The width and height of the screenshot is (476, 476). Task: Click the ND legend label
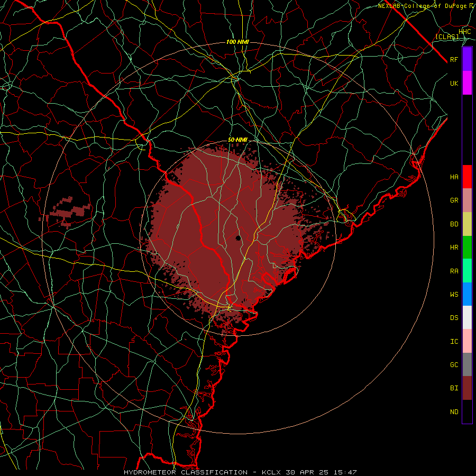pyautogui.click(x=454, y=412)
